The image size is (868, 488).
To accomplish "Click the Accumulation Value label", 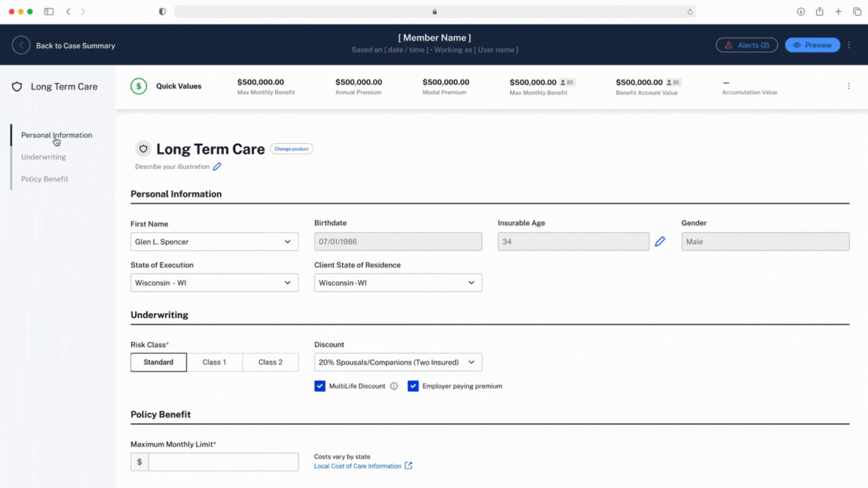I will coord(750,93).
